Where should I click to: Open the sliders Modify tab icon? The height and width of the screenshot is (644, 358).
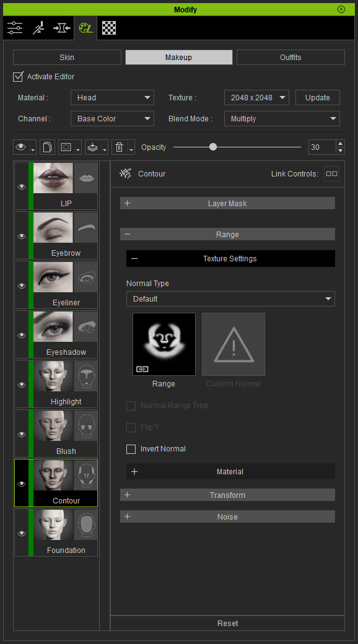click(15, 28)
